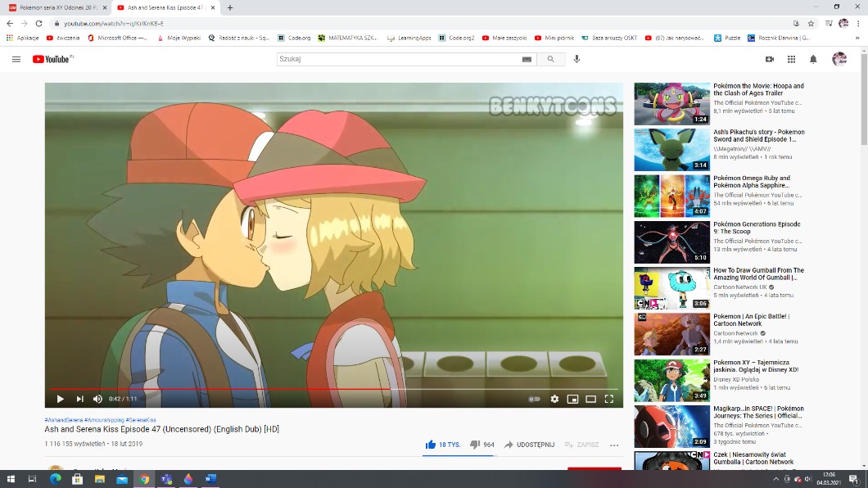Like the video with thumbs up

tap(431, 445)
